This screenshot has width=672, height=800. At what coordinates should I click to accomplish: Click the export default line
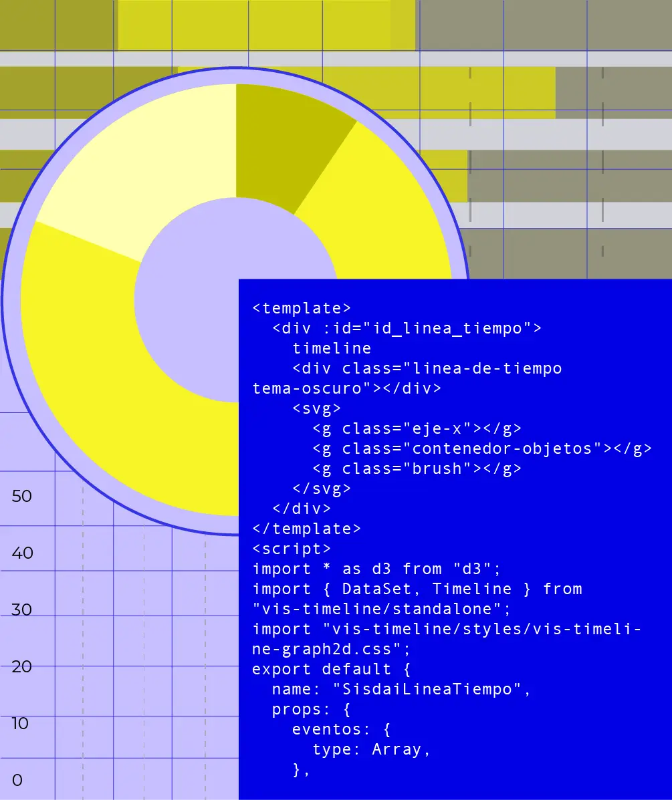[x=332, y=669]
